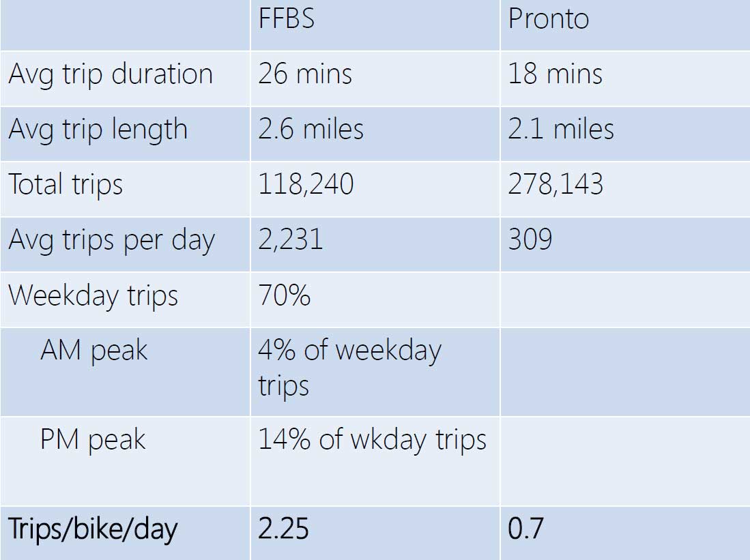750x560 pixels.
Task: Select the Avg trips per day label
Action: 111,241
